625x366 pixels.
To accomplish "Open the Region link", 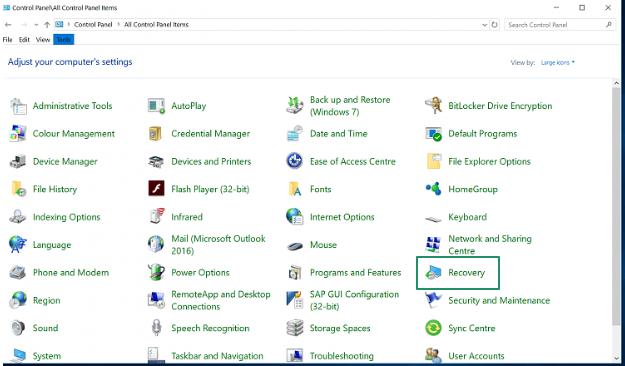I will (x=47, y=300).
